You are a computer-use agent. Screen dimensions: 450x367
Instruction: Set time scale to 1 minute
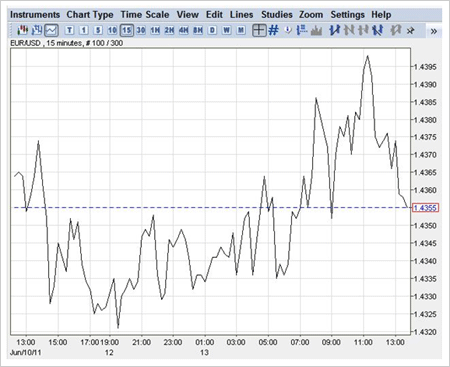tap(84, 30)
